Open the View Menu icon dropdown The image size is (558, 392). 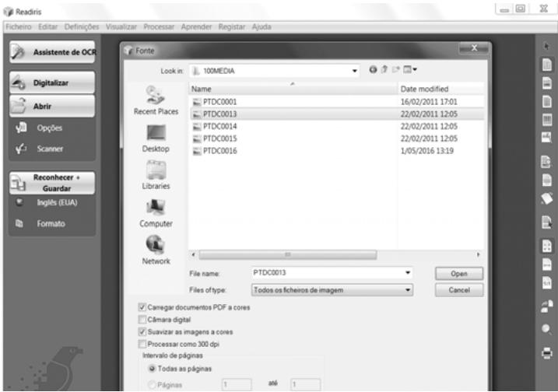pos(410,69)
